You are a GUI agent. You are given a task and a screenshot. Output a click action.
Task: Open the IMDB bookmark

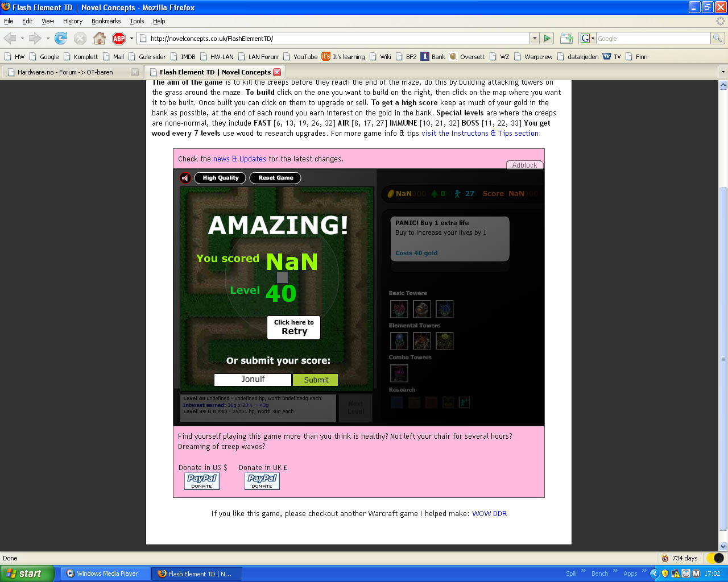(x=183, y=57)
